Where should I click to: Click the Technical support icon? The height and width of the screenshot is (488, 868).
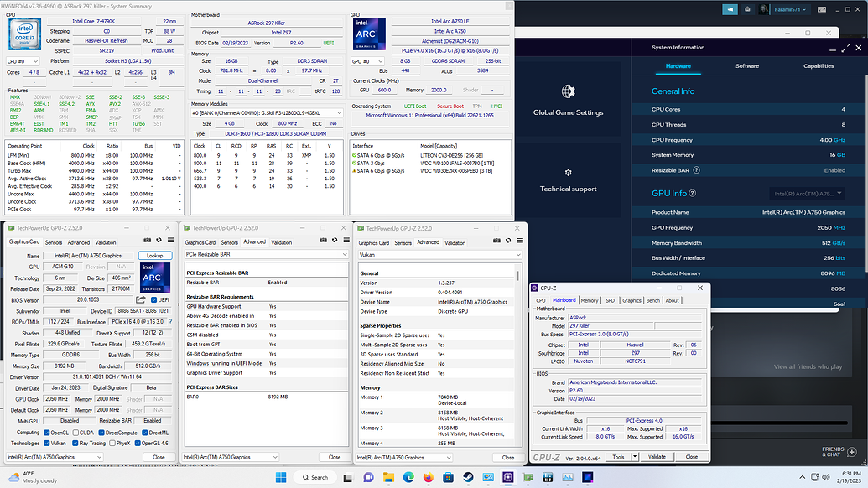click(568, 172)
